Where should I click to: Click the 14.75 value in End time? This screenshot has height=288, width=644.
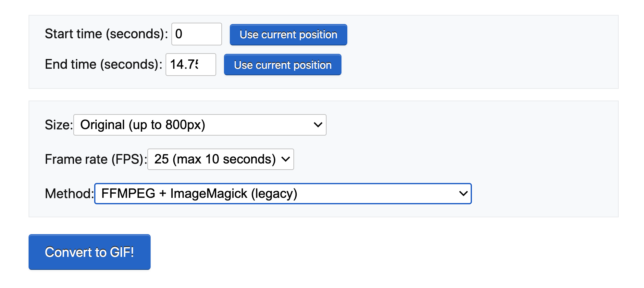pos(184,65)
